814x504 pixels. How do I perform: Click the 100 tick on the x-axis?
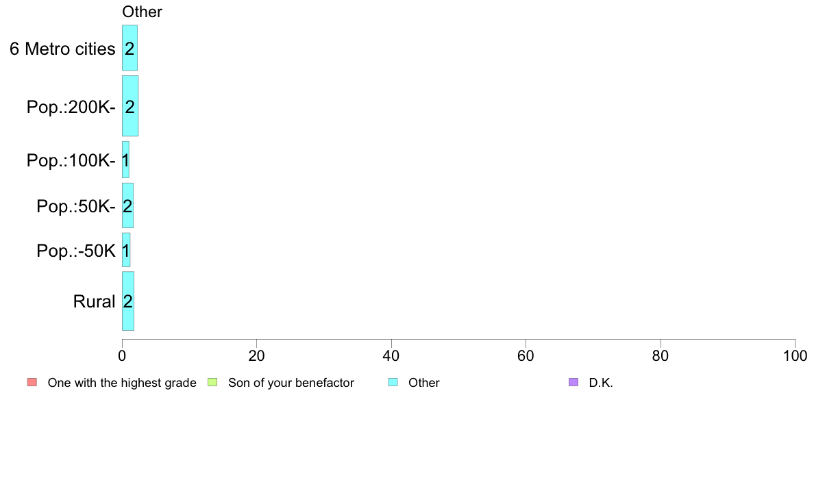[795, 355]
